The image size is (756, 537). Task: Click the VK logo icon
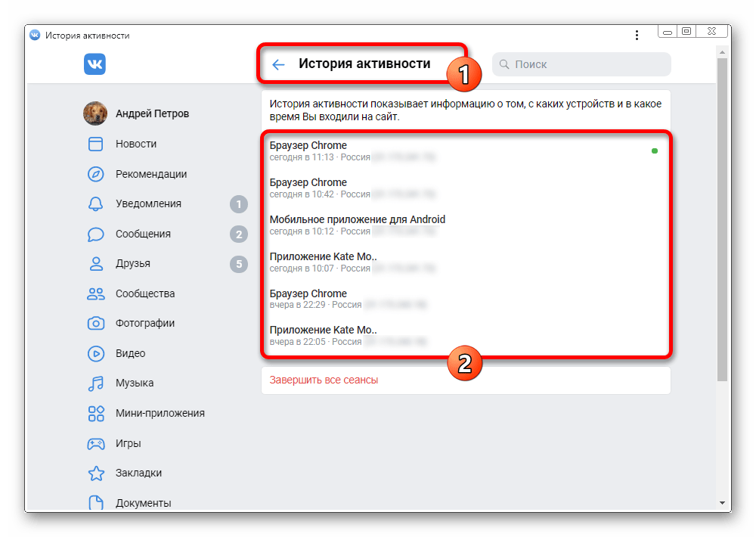(94, 64)
